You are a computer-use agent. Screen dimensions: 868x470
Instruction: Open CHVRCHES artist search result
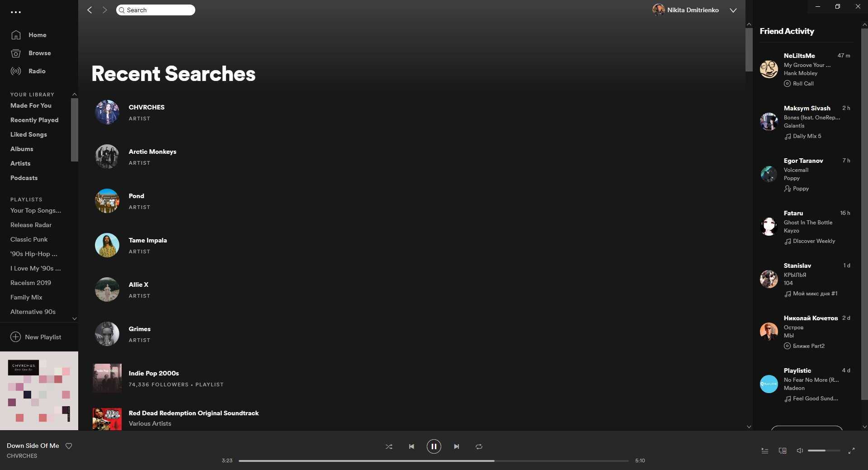click(x=146, y=107)
